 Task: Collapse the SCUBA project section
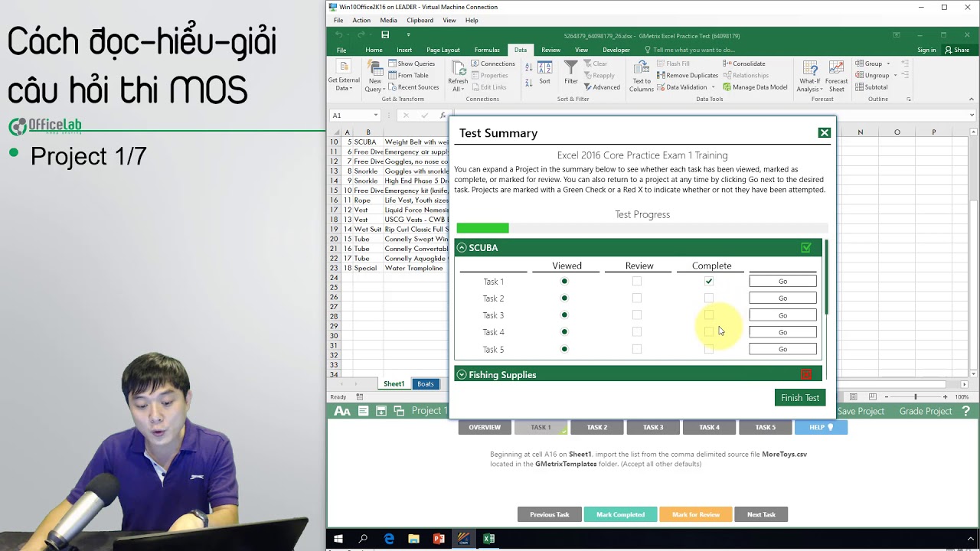pos(462,248)
